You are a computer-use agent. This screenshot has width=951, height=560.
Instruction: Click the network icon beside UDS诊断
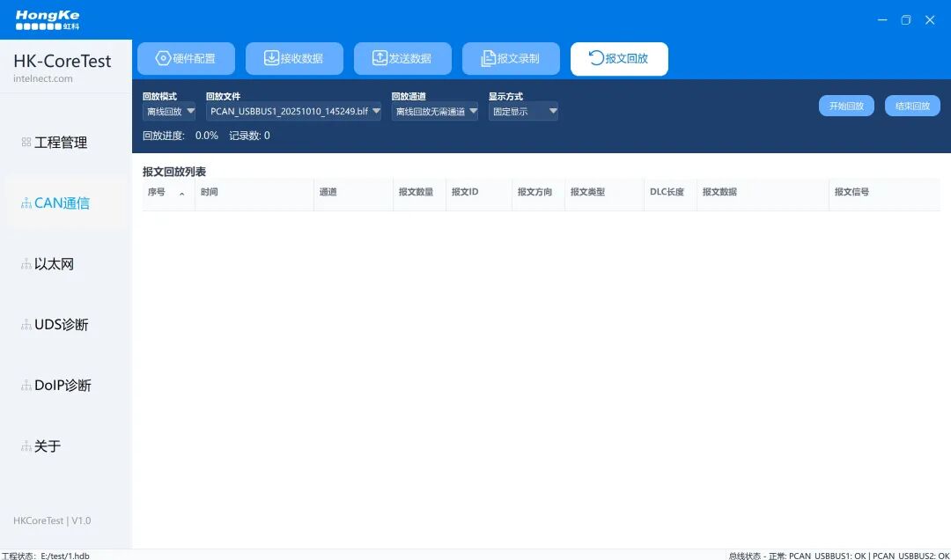tap(26, 325)
